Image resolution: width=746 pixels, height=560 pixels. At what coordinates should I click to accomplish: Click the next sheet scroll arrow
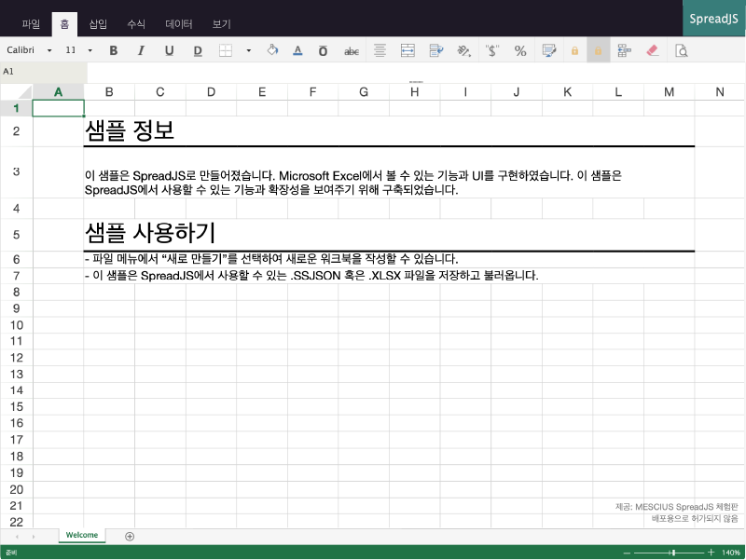[x=34, y=536]
